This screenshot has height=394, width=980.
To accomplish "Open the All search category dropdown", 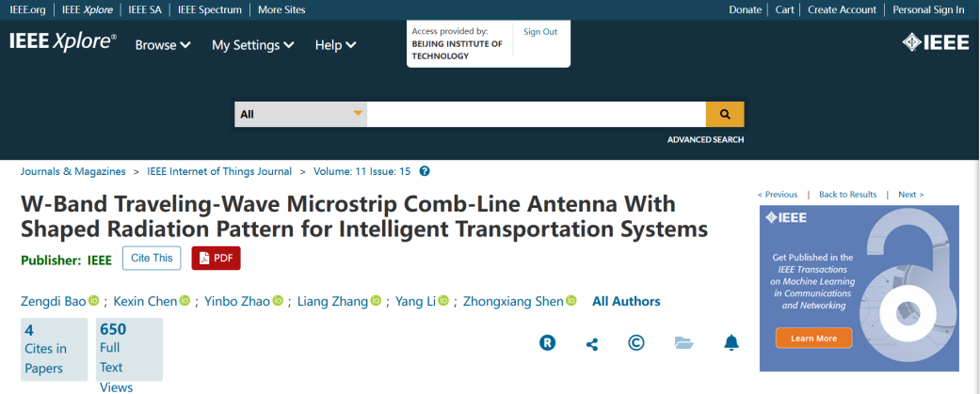I will (x=300, y=114).
